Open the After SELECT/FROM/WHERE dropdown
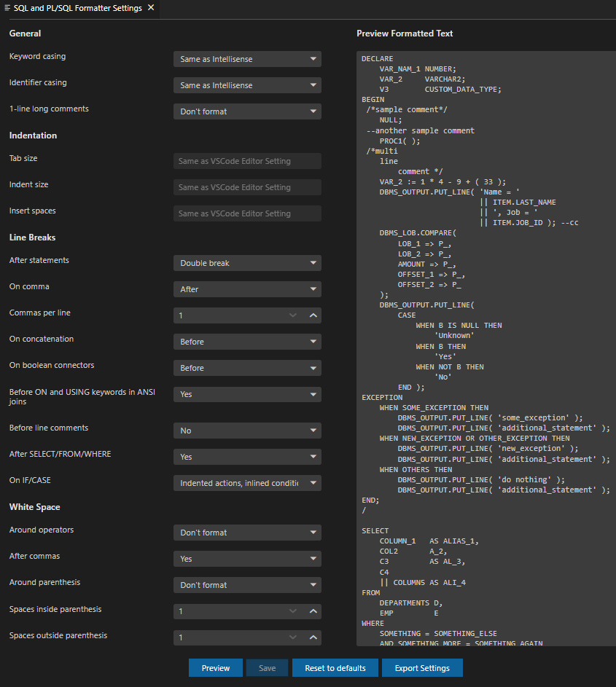 coord(247,457)
